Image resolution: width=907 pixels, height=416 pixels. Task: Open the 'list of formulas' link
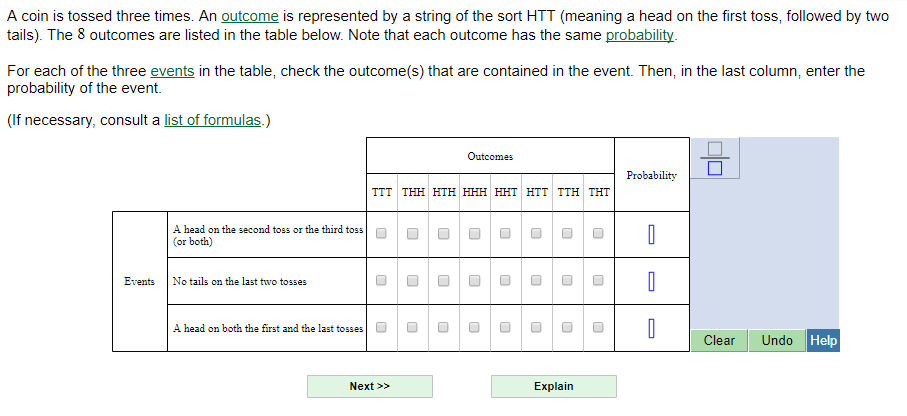(x=212, y=120)
